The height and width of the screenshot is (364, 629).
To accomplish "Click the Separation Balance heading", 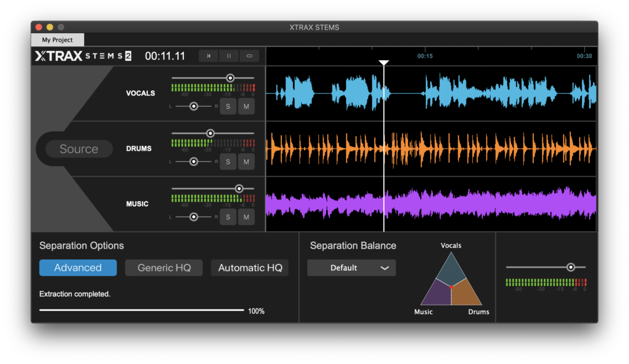I will tap(353, 245).
